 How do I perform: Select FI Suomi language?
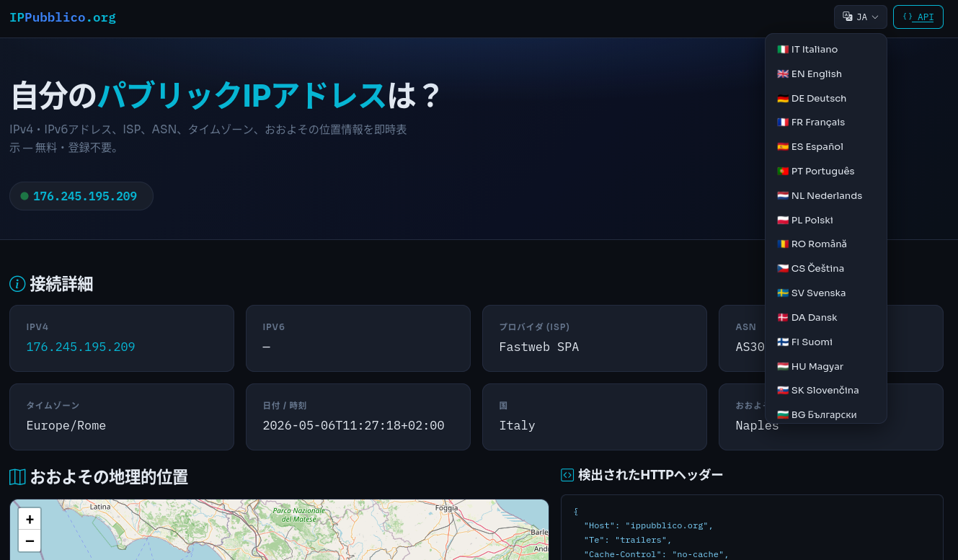coord(826,342)
